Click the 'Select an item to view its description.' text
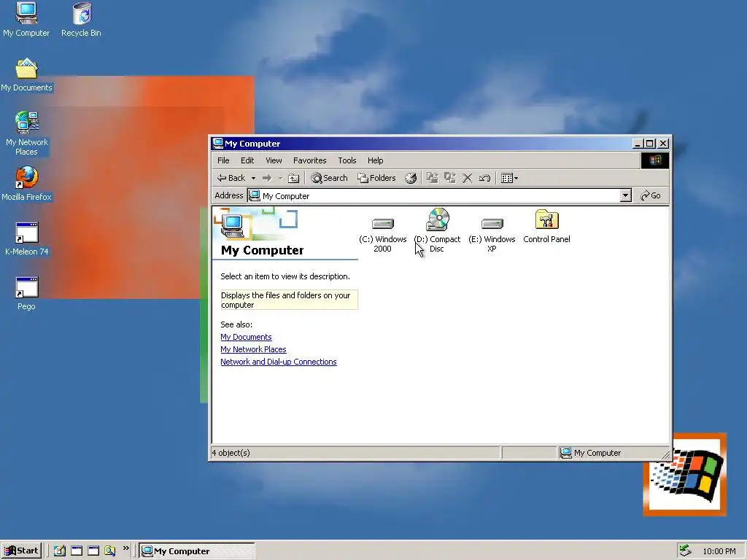The height and width of the screenshot is (560, 747). [x=285, y=276]
